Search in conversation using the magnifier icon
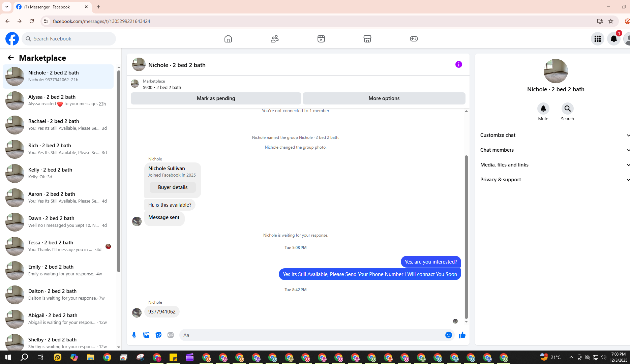 [568, 109]
